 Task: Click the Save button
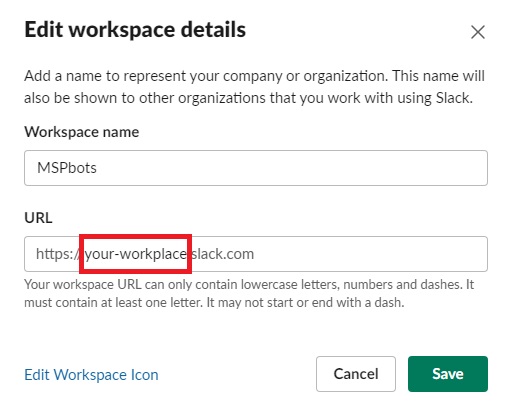(x=448, y=374)
